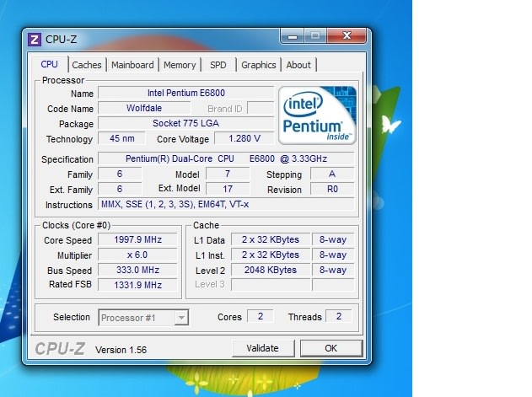Click the Validate button
Image resolution: width=532 pixels, height=397 pixels.
tap(263, 348)
